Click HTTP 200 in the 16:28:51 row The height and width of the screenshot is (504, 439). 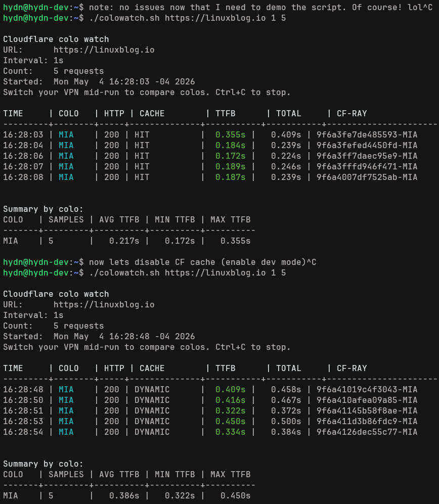click(112, 411)
